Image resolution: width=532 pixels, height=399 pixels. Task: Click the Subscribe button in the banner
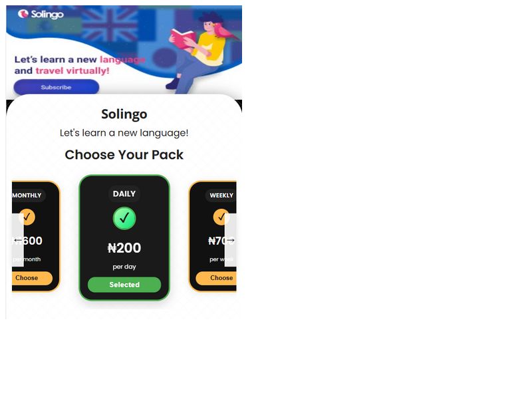(x=57, y=87)
